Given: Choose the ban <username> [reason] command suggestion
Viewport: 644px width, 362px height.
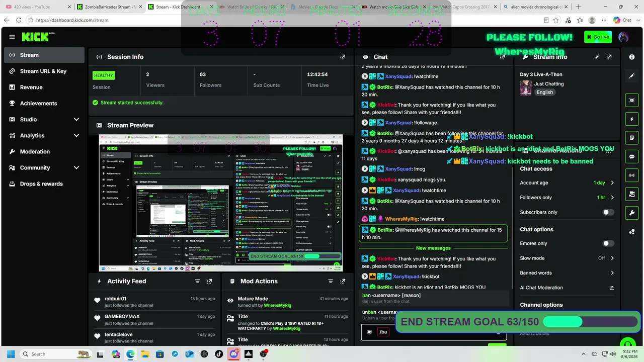Looking at the screenshot, I should (434, 298).
